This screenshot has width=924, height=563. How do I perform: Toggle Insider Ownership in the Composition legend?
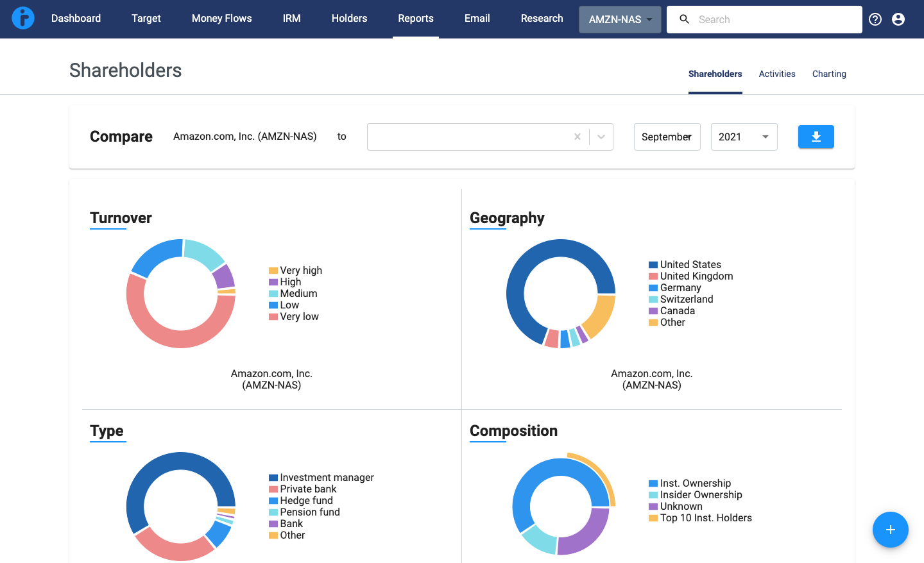tap(696, 494)
